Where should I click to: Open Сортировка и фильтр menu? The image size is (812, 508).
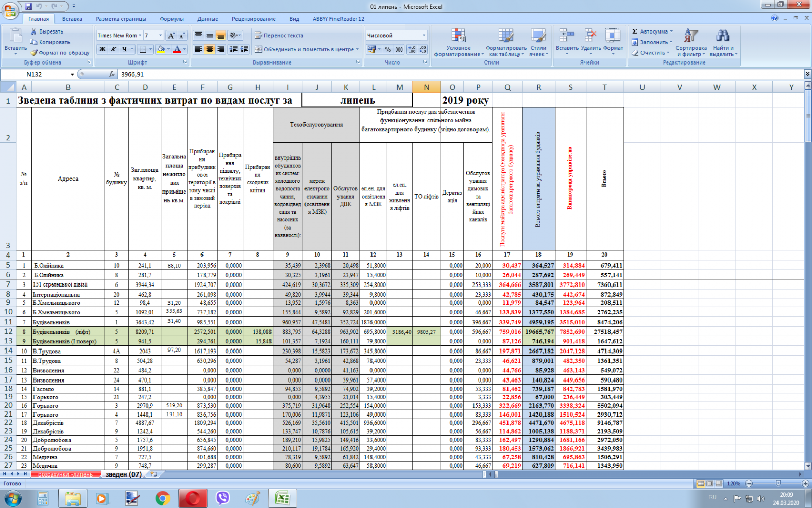[x=691, y=43]
